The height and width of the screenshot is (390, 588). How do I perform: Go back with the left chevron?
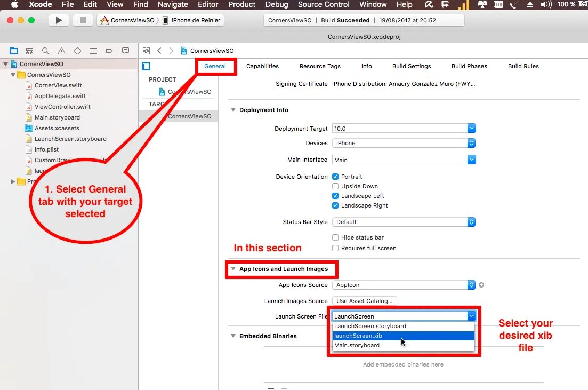(x=159, y=51)
